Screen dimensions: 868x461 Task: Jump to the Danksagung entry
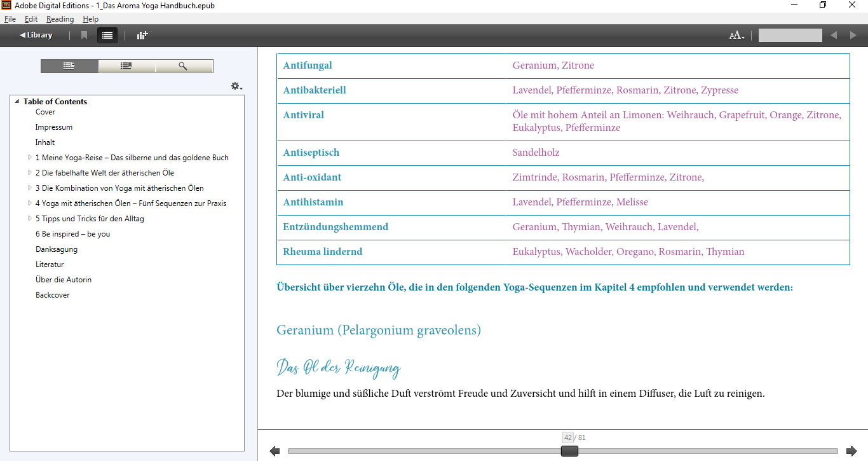point(57,249)
